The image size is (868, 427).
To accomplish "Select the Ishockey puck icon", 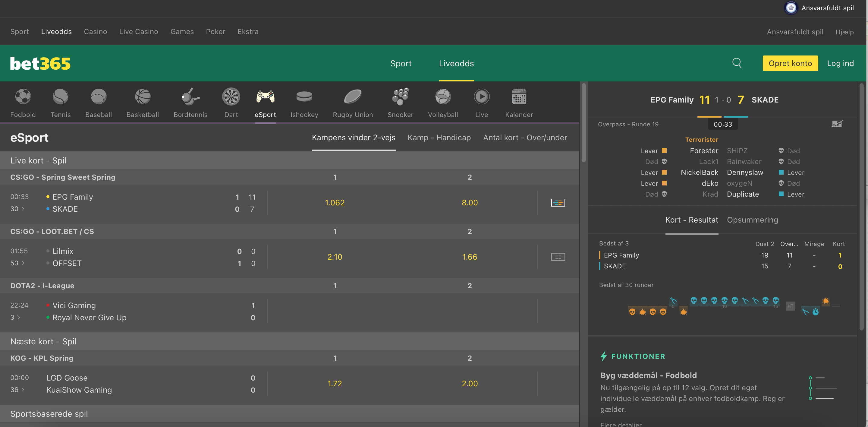I will click(x=304, y=97).
